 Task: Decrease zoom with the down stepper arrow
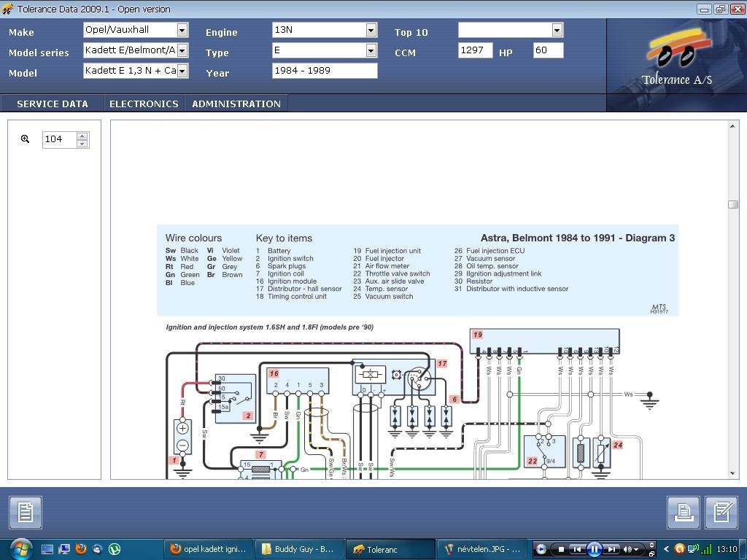pos(82,144)
